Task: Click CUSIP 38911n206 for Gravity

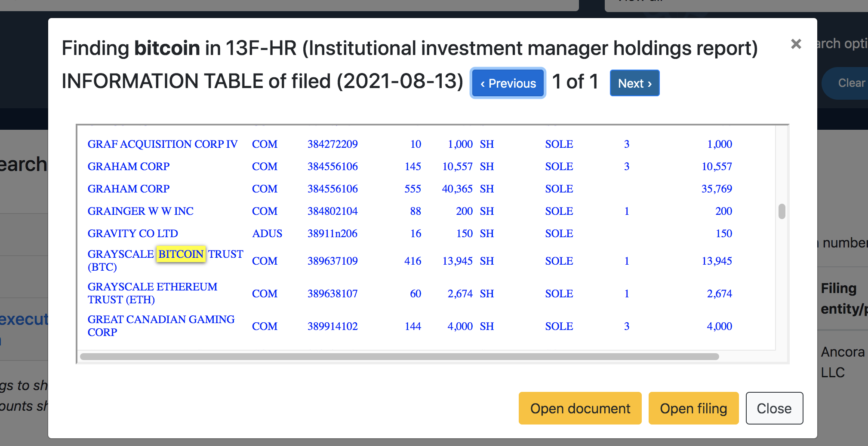Action: pos(332,233)
